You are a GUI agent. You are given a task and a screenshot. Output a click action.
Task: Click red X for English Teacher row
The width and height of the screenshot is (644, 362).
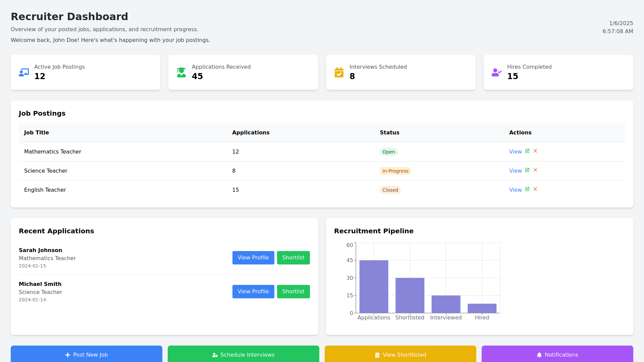(535, 189)
